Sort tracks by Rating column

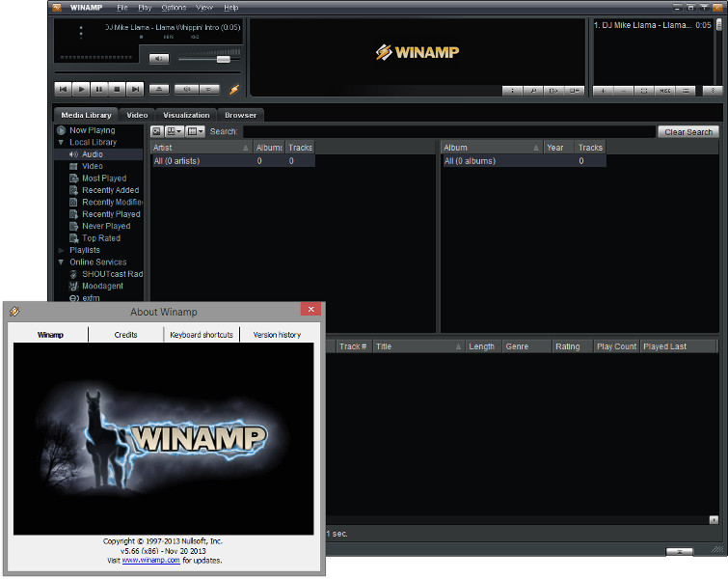(x=572, y=346)
